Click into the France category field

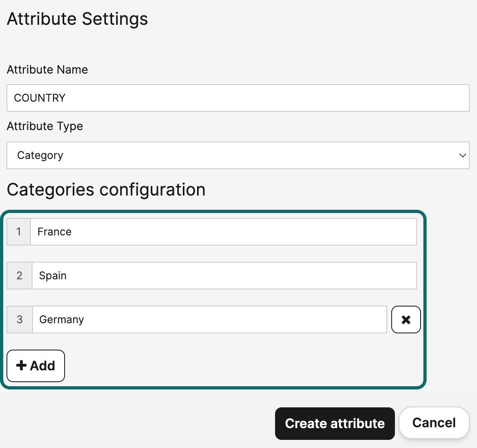click(x=223, y=232)
